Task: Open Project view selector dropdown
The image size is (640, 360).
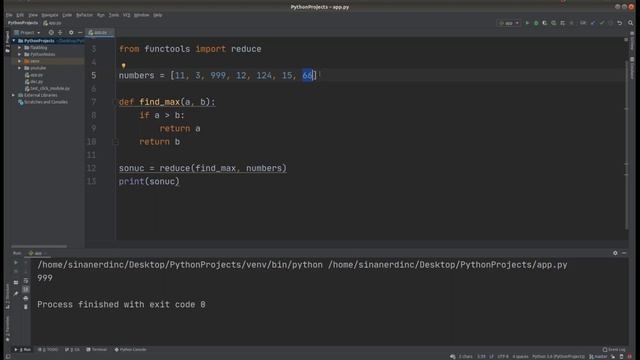Action: coord(27,33)
